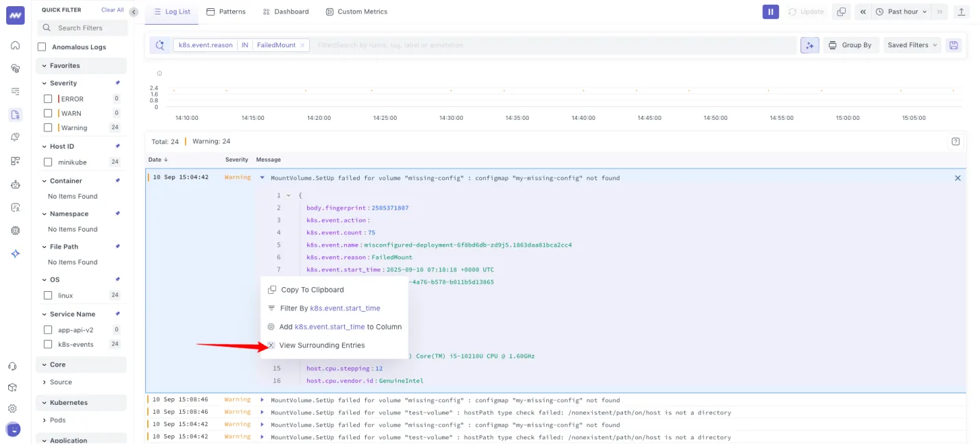Click the Search Filters input field
The image size is (980, 444).
click(x=82, y=28)
